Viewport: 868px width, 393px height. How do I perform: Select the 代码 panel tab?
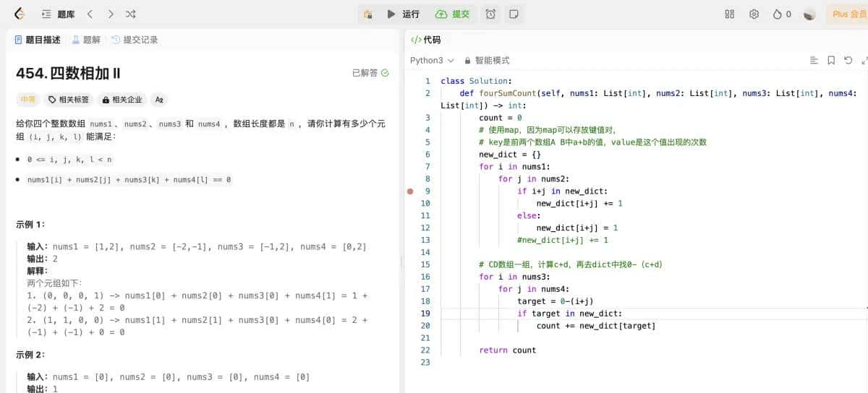click(425, 40)
